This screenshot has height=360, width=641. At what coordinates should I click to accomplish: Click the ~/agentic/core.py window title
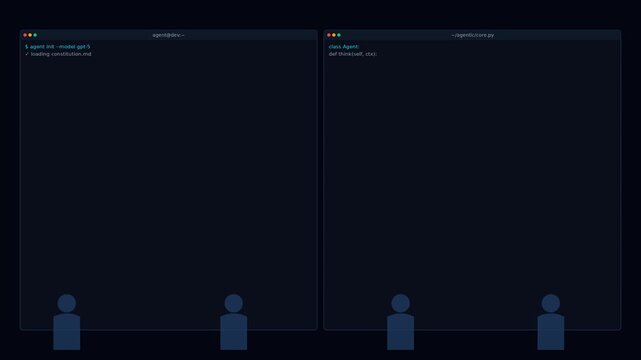473,35
